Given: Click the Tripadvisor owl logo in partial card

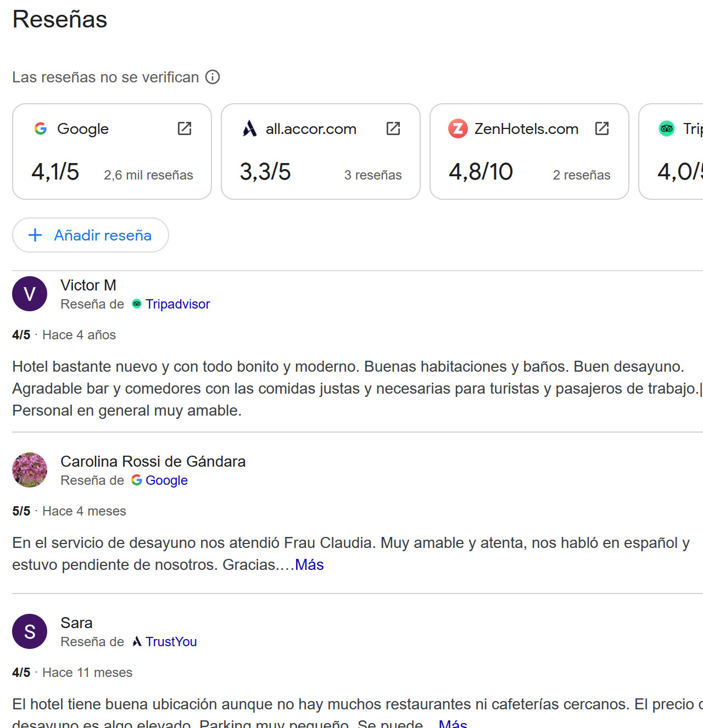Looking at the screenshot, I should (x=667, y=128).
